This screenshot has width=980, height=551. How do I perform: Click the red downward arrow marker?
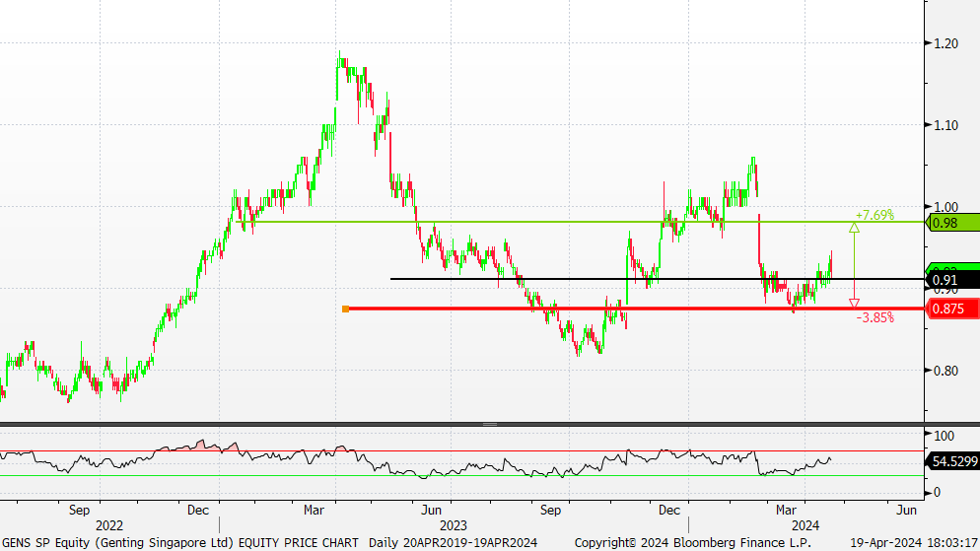click(854, 303)
